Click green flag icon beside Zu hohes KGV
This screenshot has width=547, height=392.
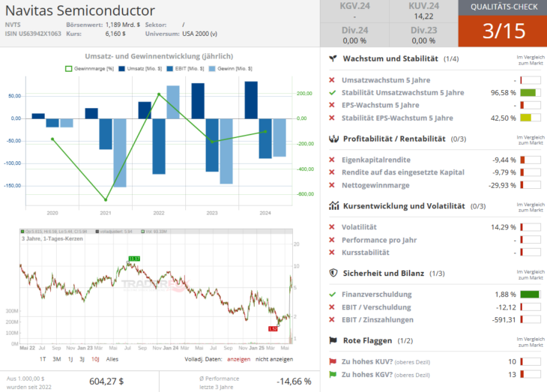(333, 375)
